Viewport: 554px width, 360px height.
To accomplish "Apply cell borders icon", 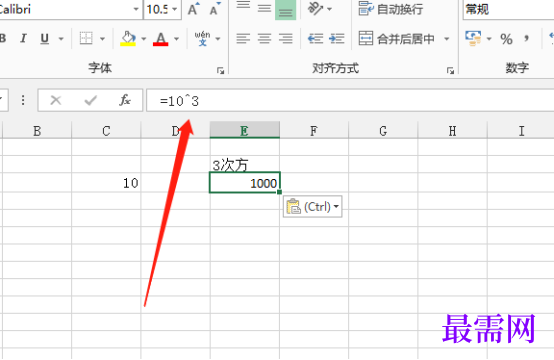I will (x=86, y=38).
